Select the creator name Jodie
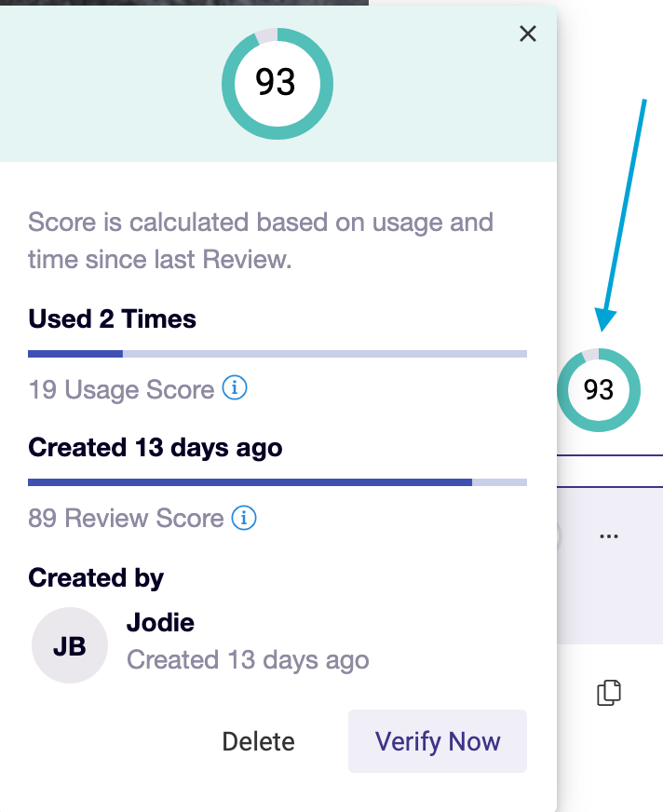Image resolution: width=663 pixels, height=812 pixels. point(160,622)
